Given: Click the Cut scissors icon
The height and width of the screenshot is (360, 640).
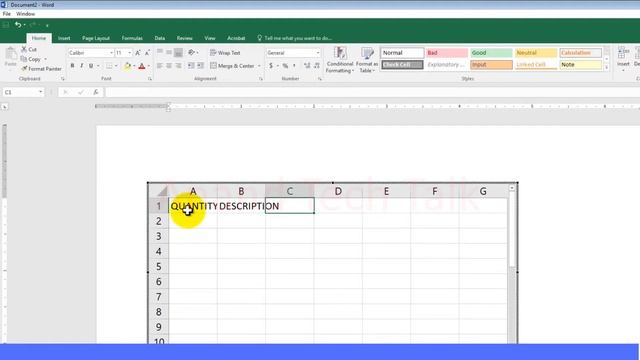Looking at the screenshot, I should click(24, 49).
